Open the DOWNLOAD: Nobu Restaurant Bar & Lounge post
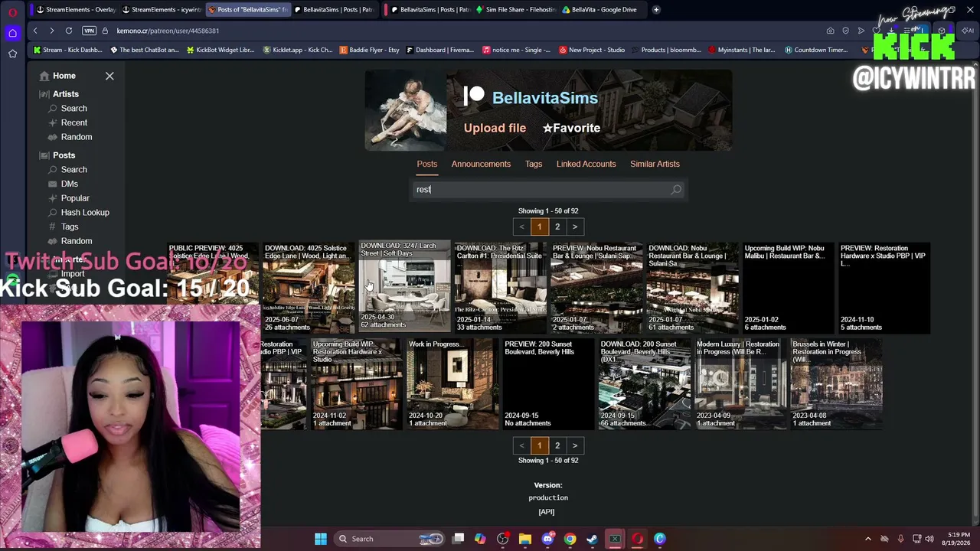Viewport: 980px width, 551px height. pos(692,288)
